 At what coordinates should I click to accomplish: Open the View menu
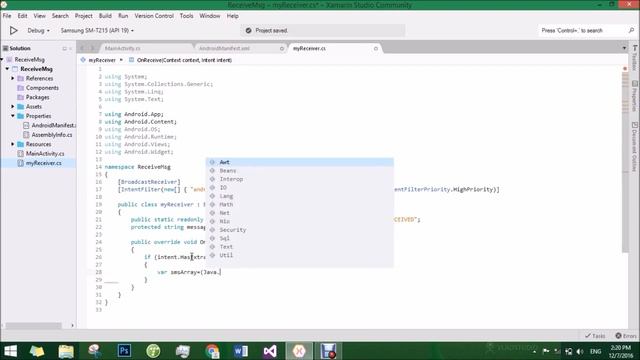coord(40,16)
